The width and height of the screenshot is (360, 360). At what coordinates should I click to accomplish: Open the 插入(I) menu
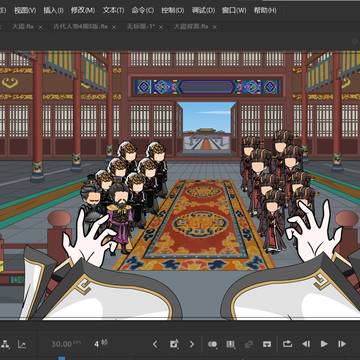tap(53, 10)
